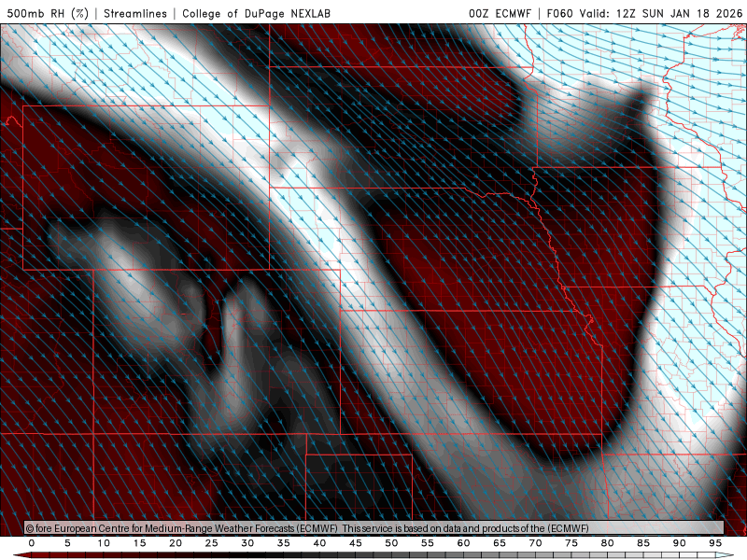Click the "500mb RH (%)" title text
The width and height of the screenshot is (747, 560).
48,13
